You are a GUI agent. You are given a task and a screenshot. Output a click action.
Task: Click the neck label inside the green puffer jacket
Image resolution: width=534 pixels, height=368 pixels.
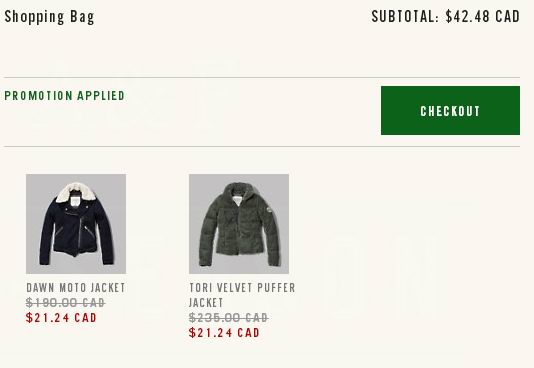237,199
